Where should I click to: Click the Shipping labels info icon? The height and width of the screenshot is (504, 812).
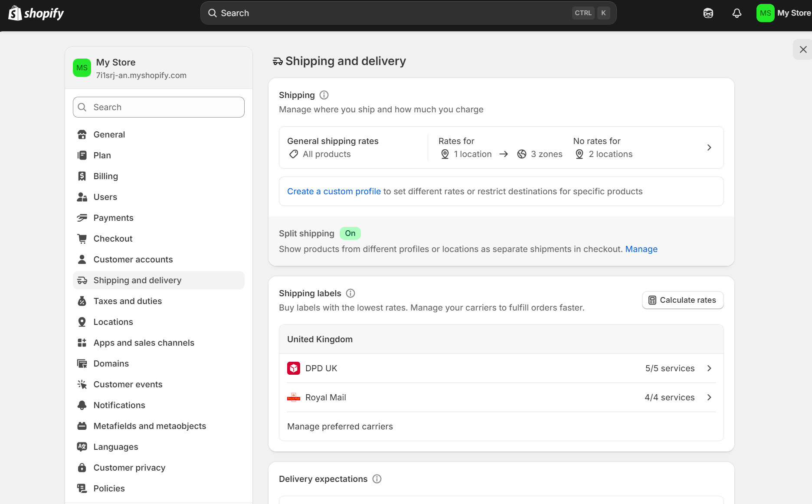click(x=350, y=293)
